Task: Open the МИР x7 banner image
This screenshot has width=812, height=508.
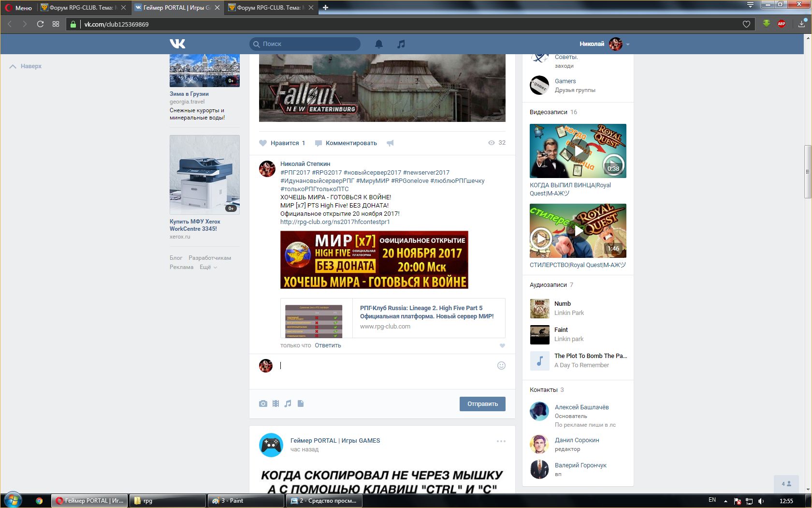Action: [x=374, y=260]
